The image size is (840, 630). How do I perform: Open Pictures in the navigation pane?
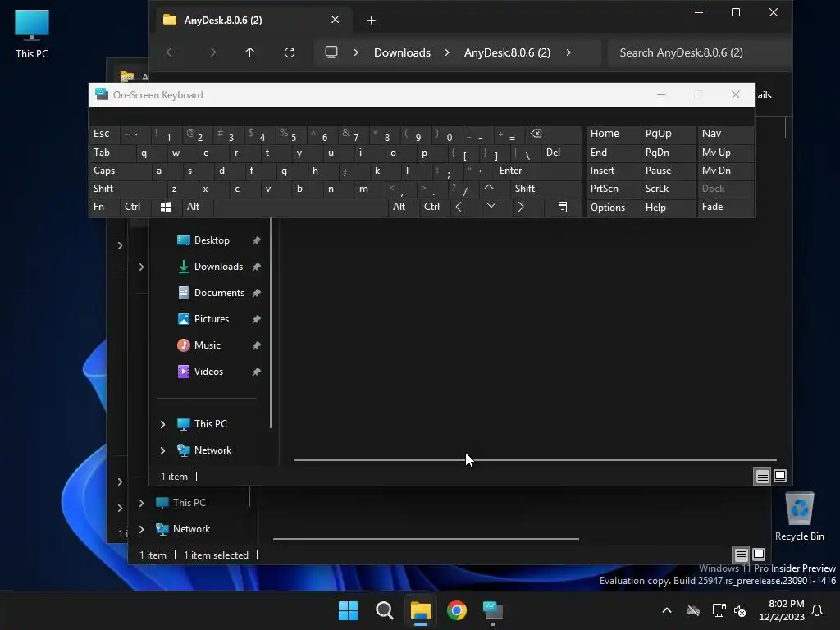[212, 319]
